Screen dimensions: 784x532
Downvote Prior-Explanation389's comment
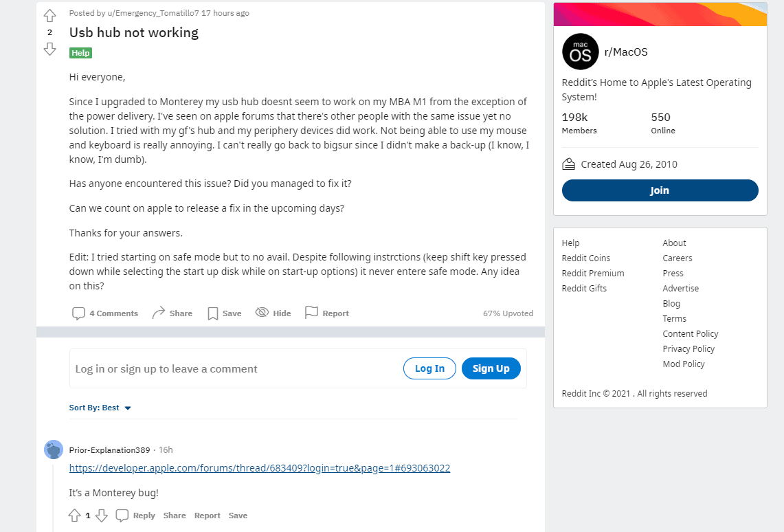tap(102, 516)
